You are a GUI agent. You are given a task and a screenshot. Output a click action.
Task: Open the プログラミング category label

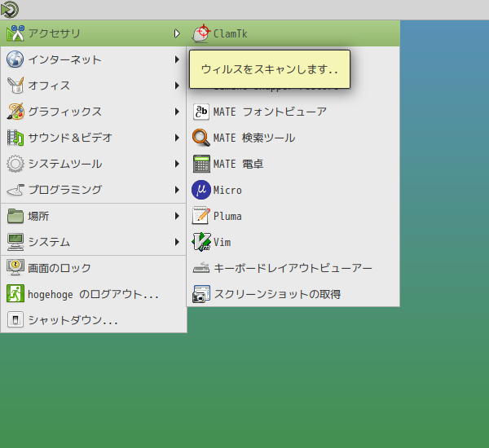click(65, 190)
